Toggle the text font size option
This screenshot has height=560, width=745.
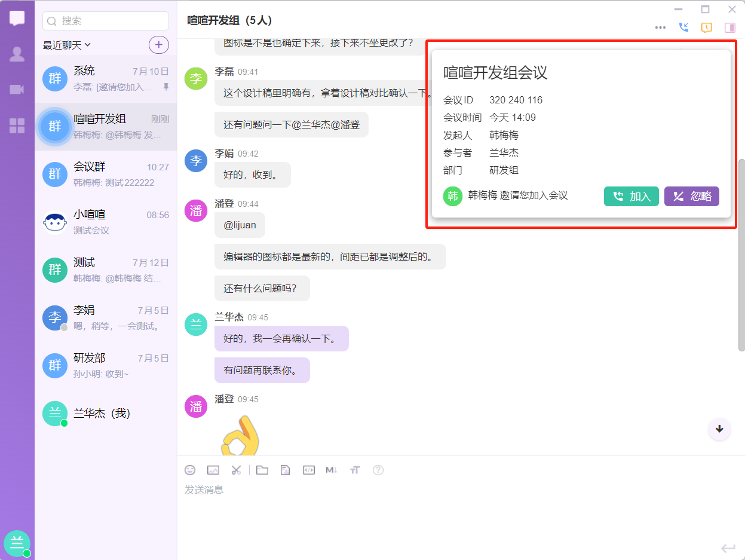355,470
